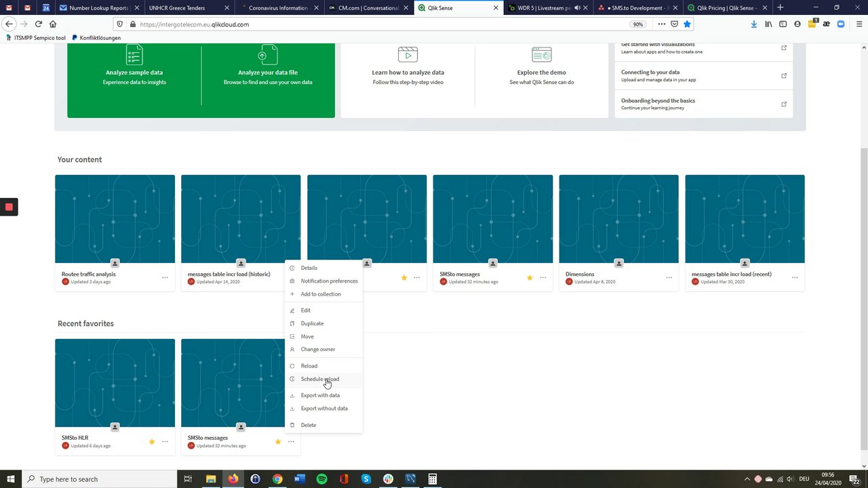868x488 pixels.
Task: Expand options for messages table incr load (recent)
Action: coord(795,278)
